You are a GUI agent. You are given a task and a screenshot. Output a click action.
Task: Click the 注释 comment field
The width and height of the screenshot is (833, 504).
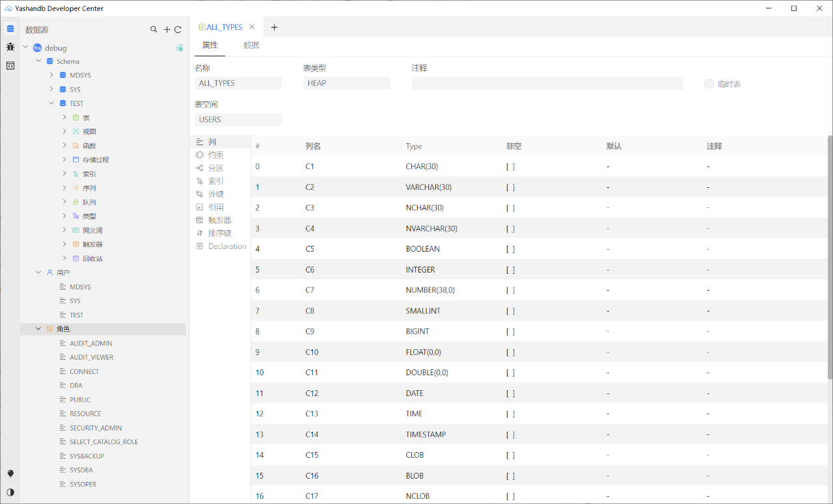(x=547, y=83)
